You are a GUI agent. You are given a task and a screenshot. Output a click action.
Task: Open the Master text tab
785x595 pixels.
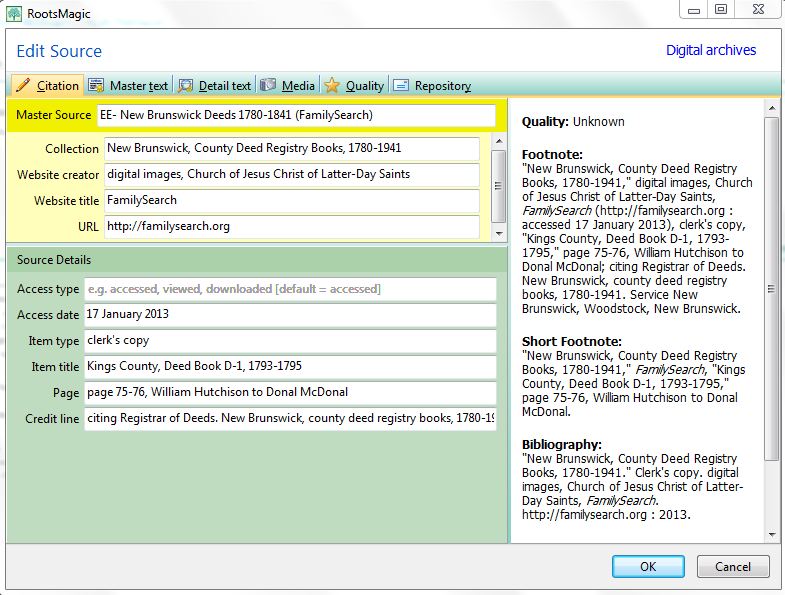(x=129, y=86)
